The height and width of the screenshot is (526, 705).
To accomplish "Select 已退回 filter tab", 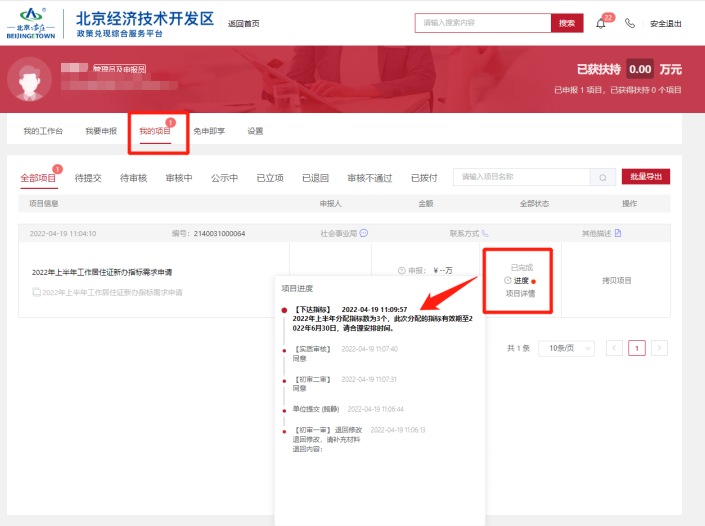I will 315,178.
